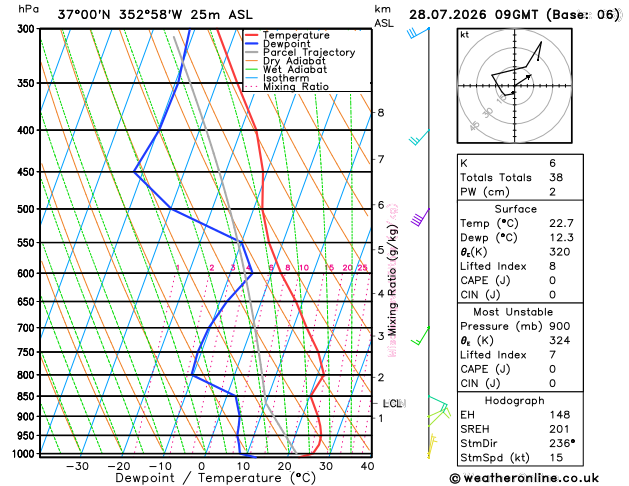Click the 'kt' unit label in hodograph
The height and width of the screenshot is (486, 629).
465,35
